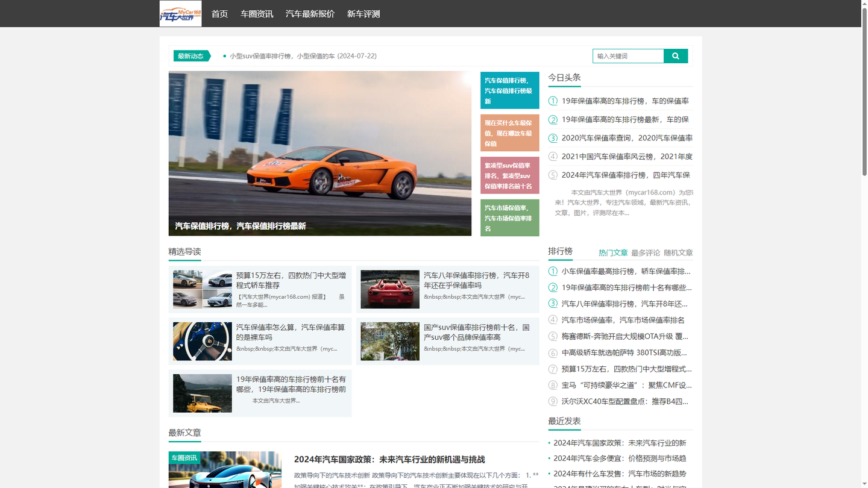Open ranking item 预算15万左右，四款热门中大型增程式

[627, 369]
